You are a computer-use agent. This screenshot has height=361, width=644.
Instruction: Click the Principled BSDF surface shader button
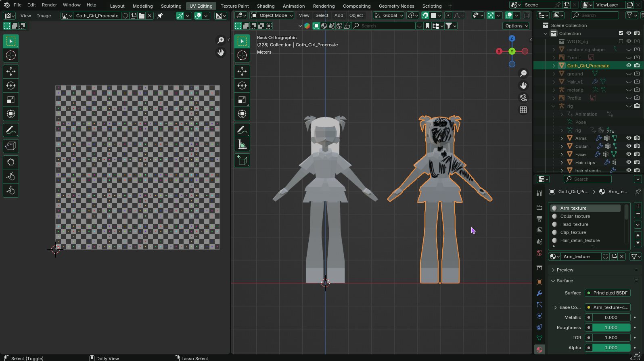click(607, 293)
